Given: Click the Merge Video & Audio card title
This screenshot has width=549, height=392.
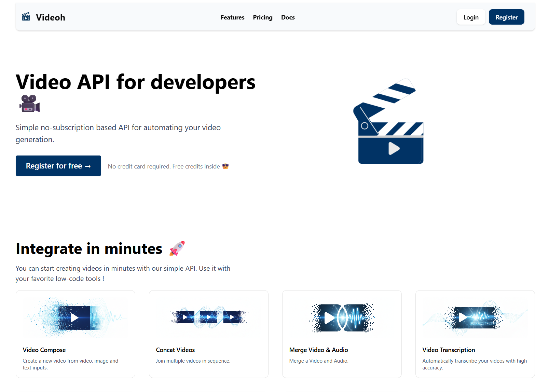Looking at the screenshot, I should pyautogui.click(x=318, y=350).
